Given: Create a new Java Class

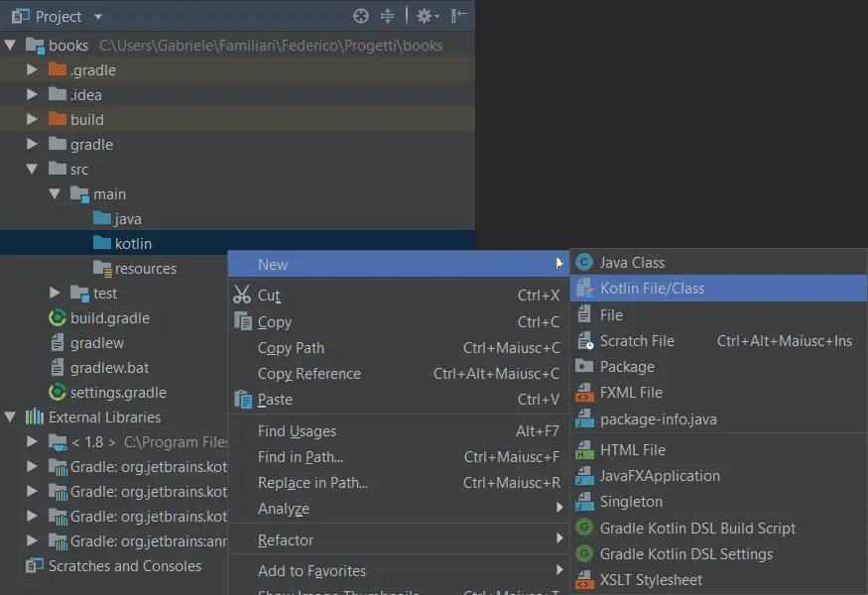Looking at the screenshot, I should tap(718, 263).
